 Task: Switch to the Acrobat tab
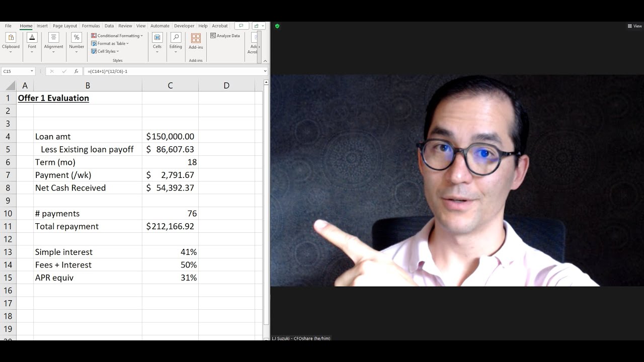click(220, 26)
